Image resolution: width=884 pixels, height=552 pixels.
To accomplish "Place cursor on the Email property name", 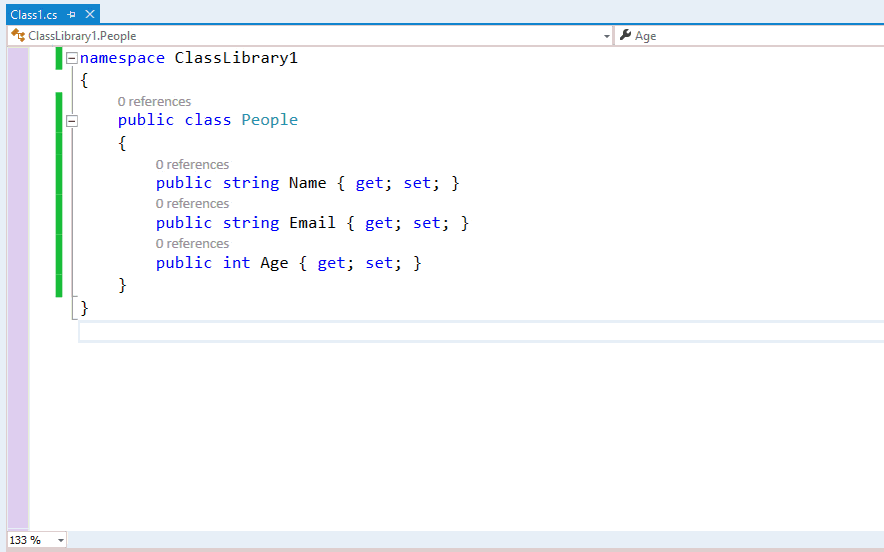I will pyautogui.click(x=312, y=223).
